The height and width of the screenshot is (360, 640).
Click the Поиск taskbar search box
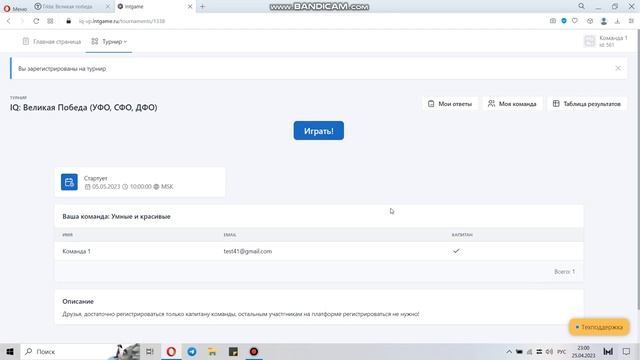[x=80, y=351]
